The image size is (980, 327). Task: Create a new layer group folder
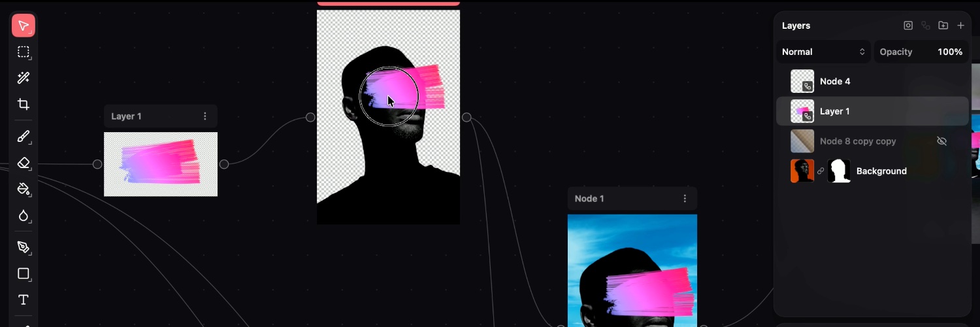tap(943, 26)
